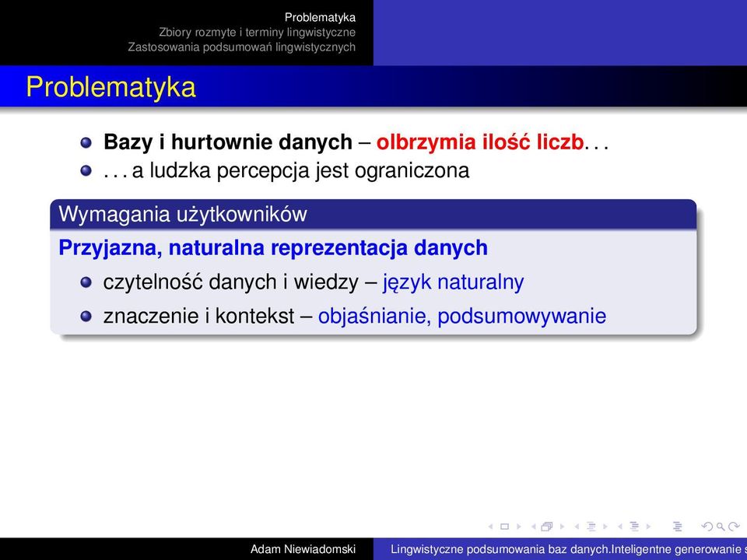The image size is (747, 560).
Task: Click the text czytelność danych i wiedzy
Action: [x=230, y=282]
